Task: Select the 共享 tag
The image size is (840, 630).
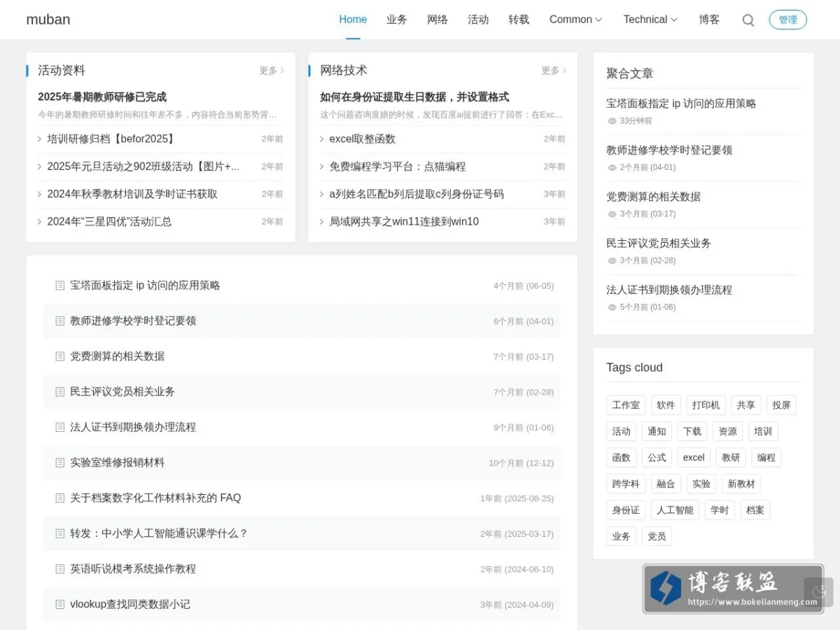Action: [746, 405]
